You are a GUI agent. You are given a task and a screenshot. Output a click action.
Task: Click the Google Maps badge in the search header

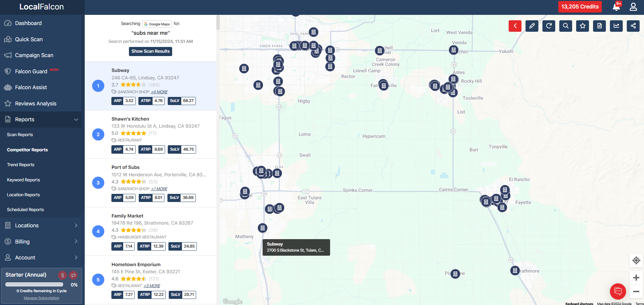(x=157, y=24)
